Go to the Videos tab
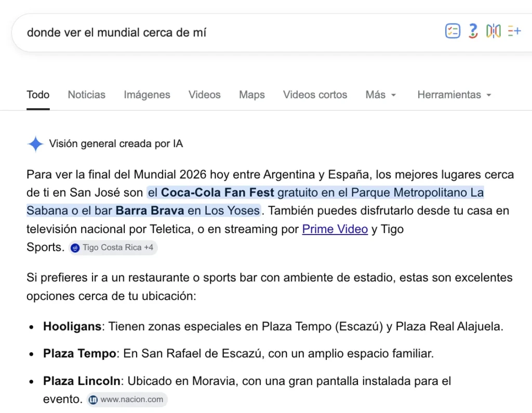The image size is (532, 413). pyautogui.click(x=205, y=95)
